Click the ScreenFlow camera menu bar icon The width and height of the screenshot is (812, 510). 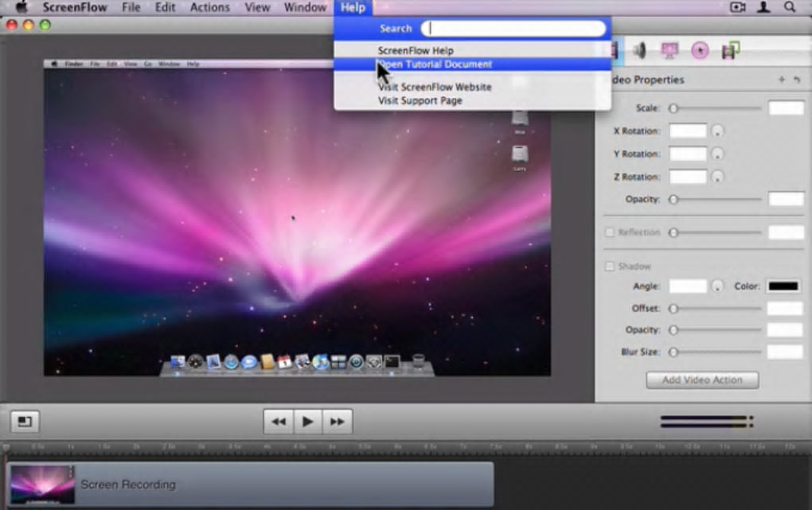pyautogui.click(x=737, y=7)
